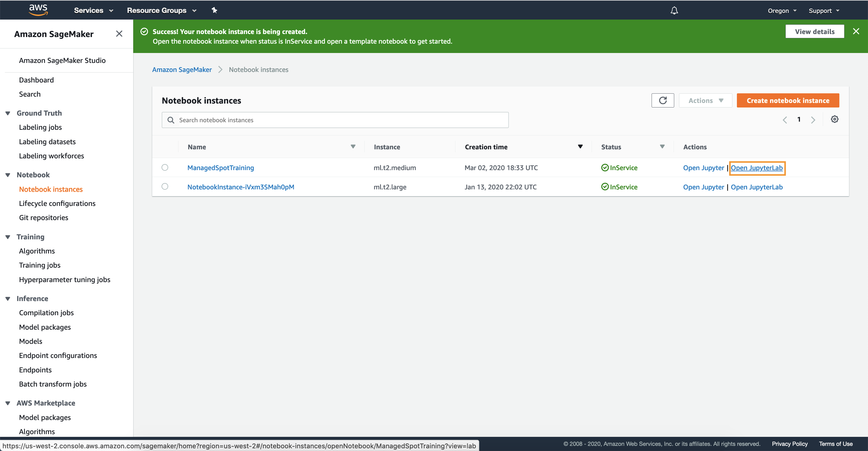Collapse the Training section
868x451 pixels.
point(8,237)
